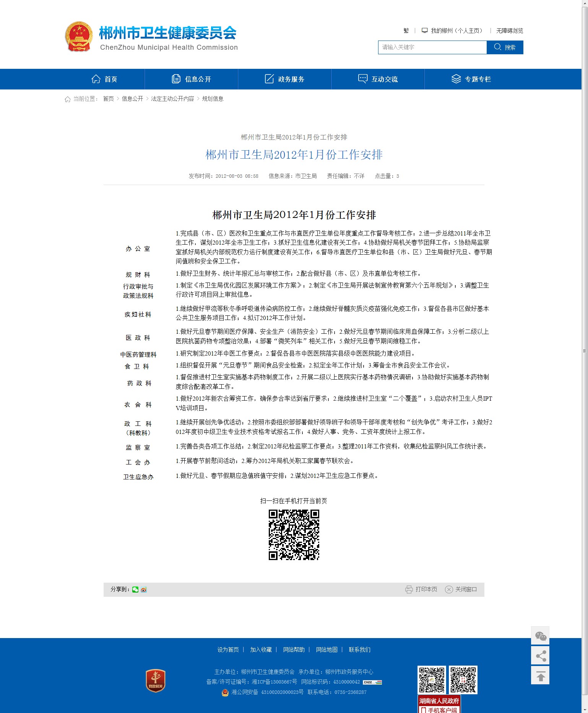Click the breadcrumb house icon
Viewport: 588px width, 713px height.
(67, 99)
